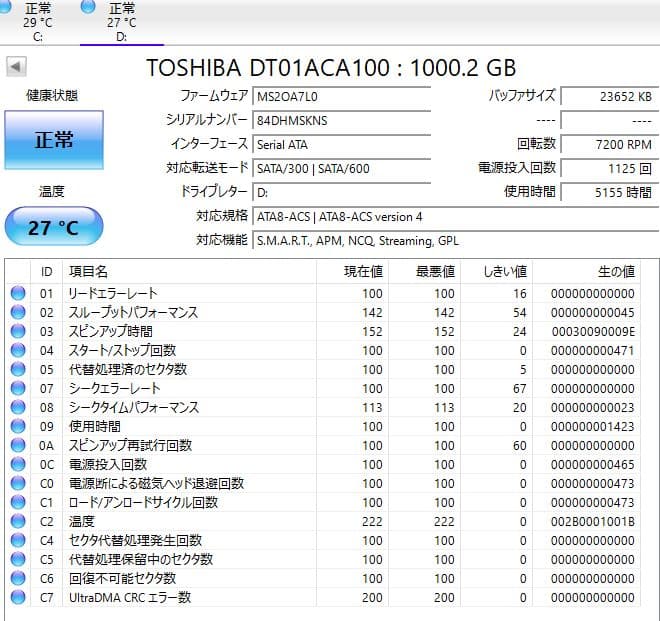660x621 pixels.
Task: Click status icon for ID 0C 電源投入回数
Action: pos(18,464)
